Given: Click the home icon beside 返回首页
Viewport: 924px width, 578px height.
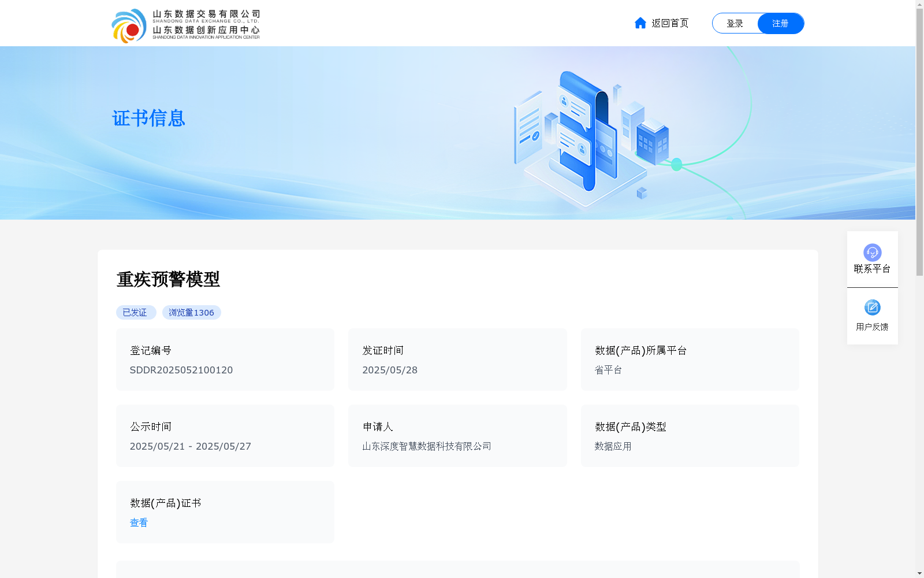Looking at the screenshot, I should (x=640, y=23).
